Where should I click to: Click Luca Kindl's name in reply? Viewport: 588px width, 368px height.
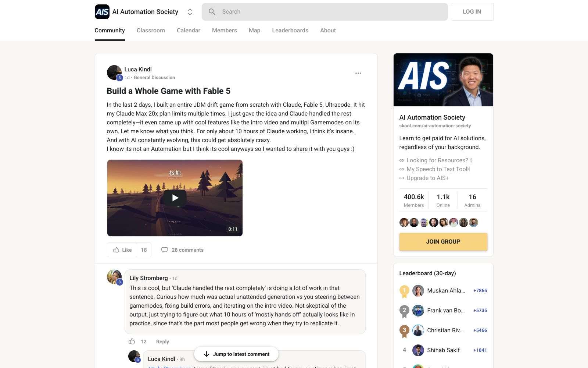[x=161, y=359]
